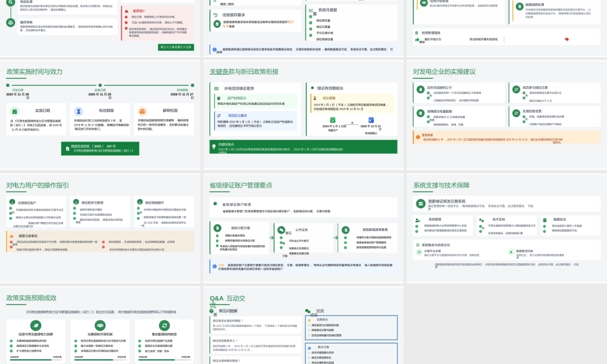607x364 pixels.
Task: Click the lightbulb icon in 关键衔接点 banner
Action: (x=214, y=145)
